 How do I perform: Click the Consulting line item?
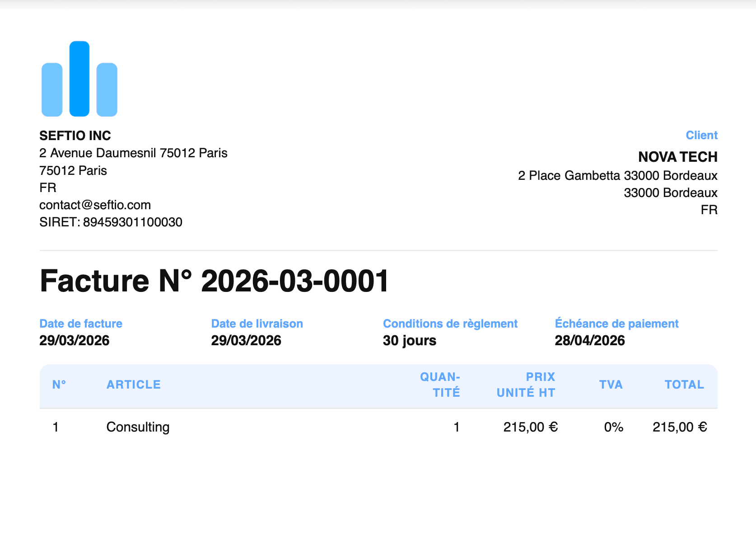[138, 427]
